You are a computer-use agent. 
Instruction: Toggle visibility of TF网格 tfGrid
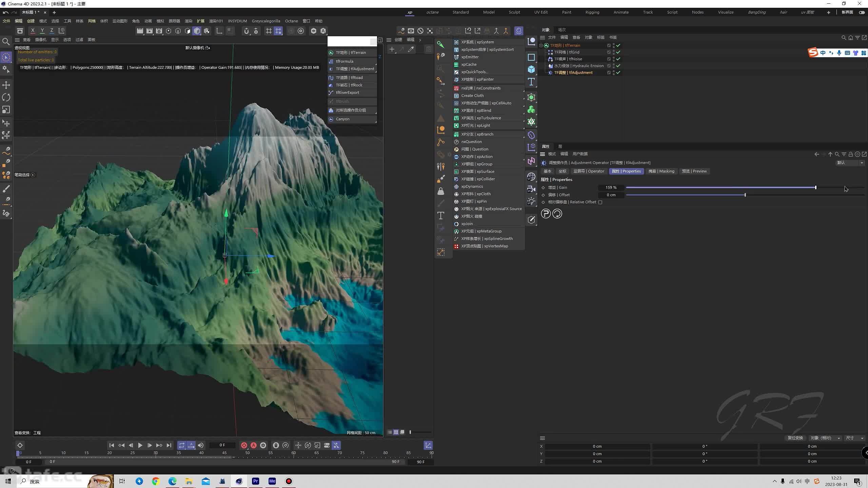(x=619, y=52)
